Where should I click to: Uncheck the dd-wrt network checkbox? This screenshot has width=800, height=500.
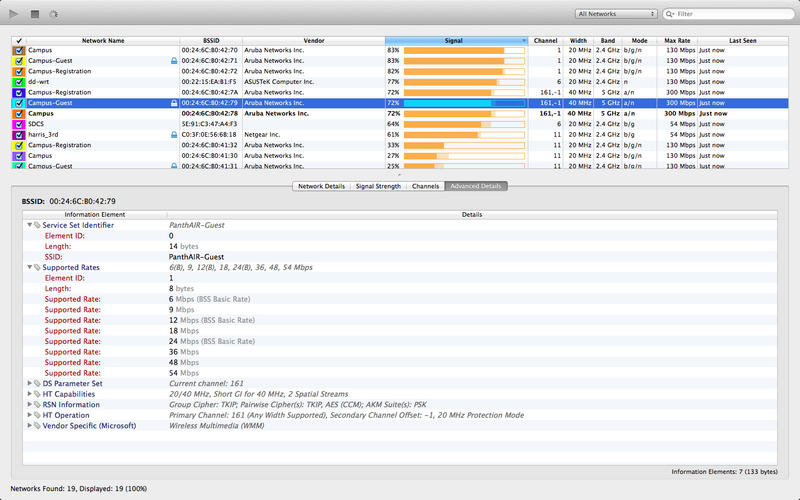[19, 82]
